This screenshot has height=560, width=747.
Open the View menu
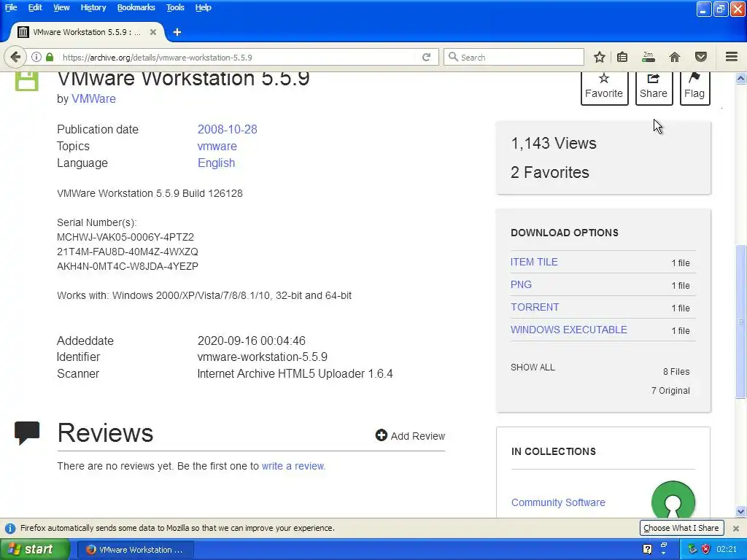(x=61, y=7)
